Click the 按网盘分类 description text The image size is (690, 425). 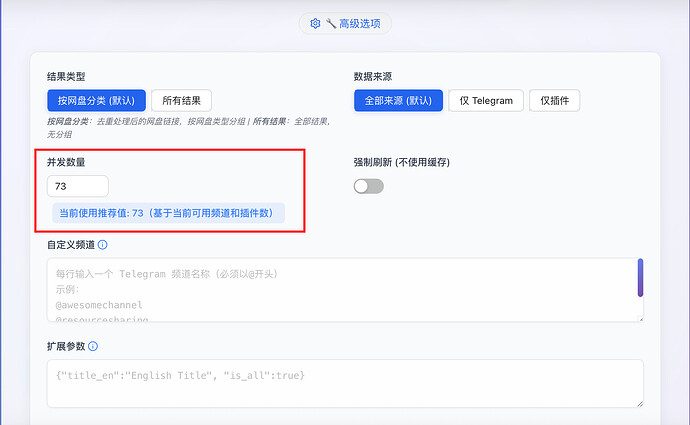point(189,128)
